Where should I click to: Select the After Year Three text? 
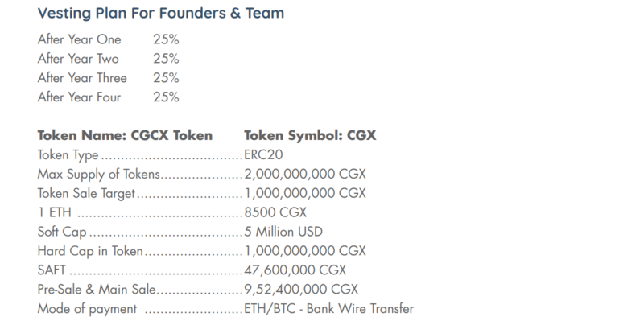[82, 78]
